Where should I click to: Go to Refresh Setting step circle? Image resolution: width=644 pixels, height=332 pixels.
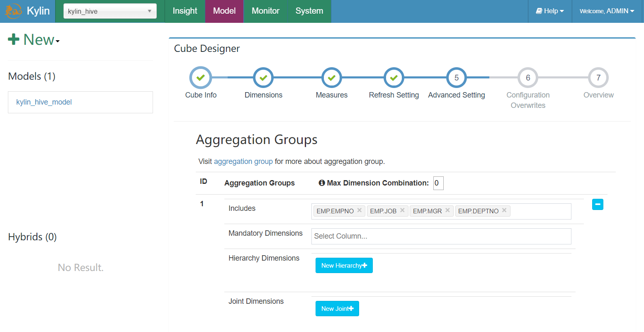pos(394,78)
